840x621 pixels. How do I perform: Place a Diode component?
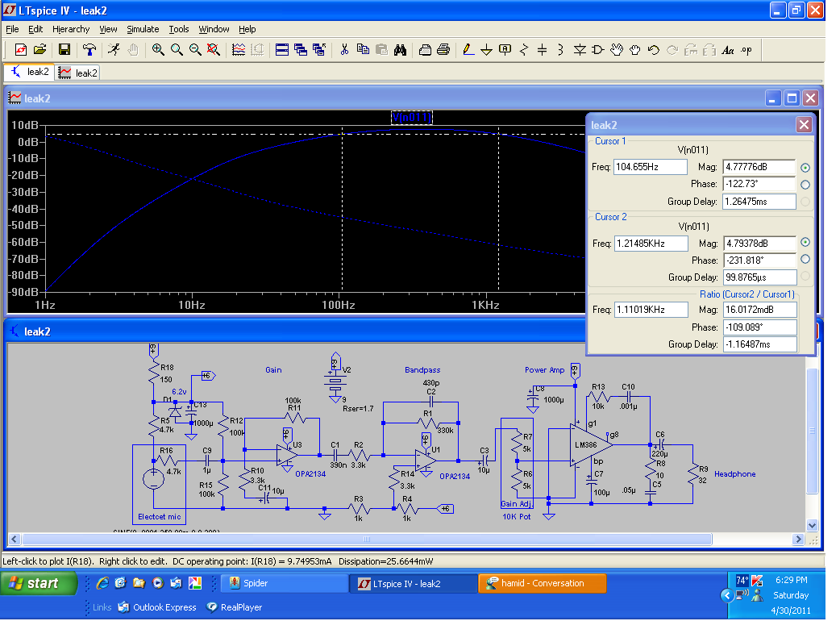579,50
